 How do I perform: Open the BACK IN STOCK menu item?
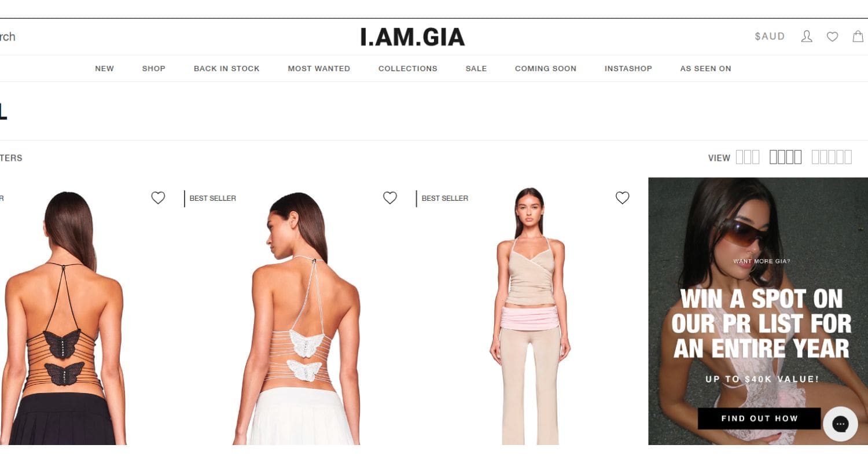(227, 68)
